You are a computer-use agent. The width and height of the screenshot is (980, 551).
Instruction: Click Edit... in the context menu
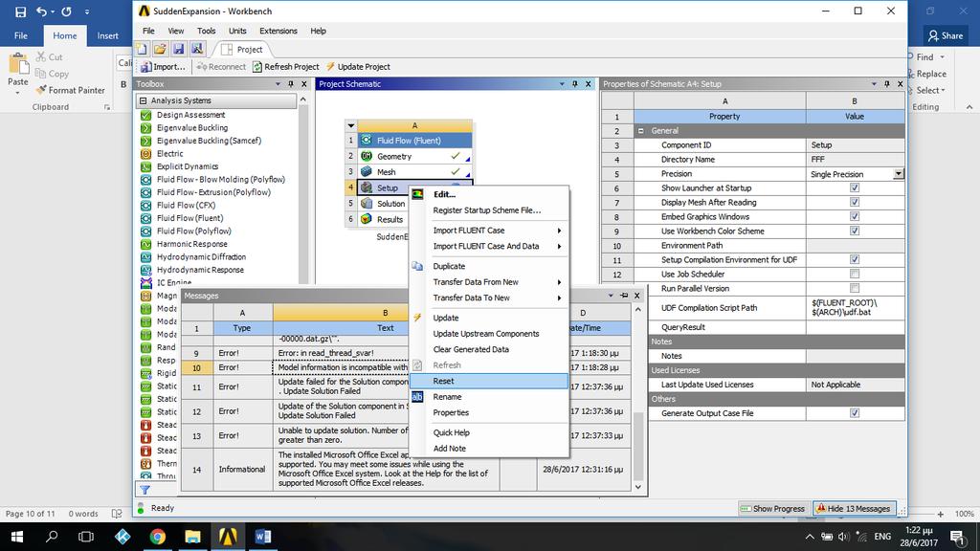pos(444,194)
